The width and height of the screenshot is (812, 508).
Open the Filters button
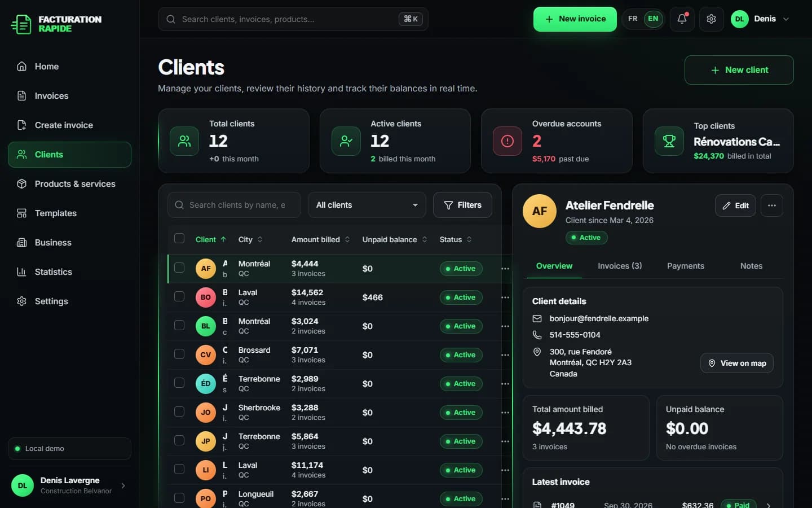pos(462,205)
